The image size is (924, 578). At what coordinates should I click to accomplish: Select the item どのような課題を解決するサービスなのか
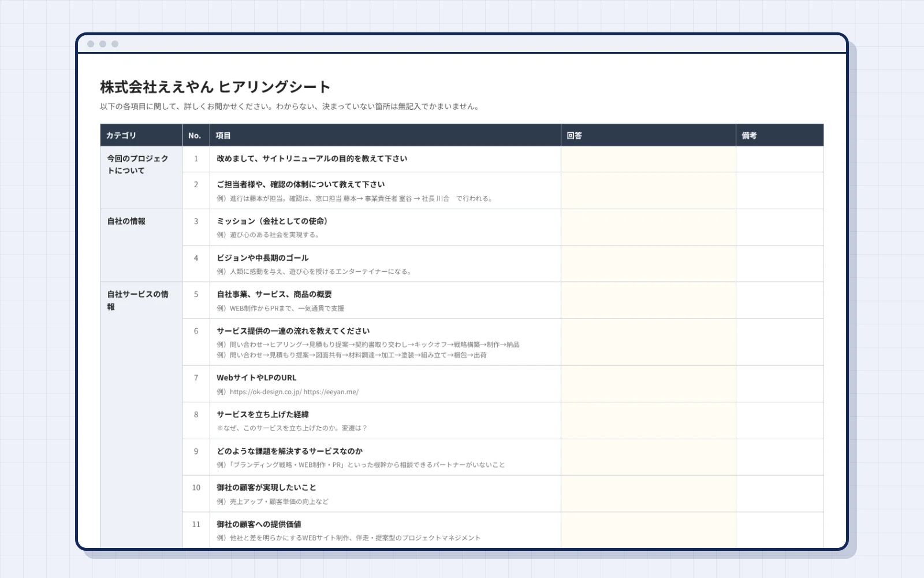290,451
